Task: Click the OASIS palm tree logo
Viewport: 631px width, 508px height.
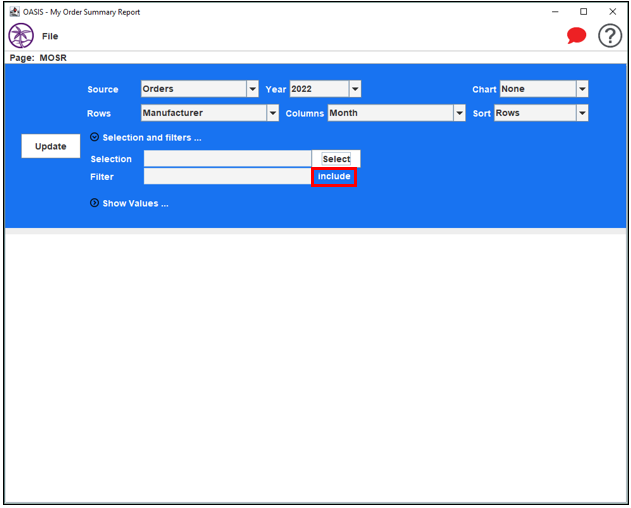Action: pyautogui.click(x=21, y=36)
